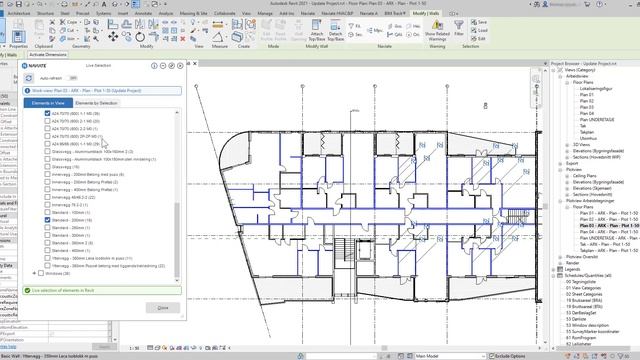Open the Filter selection tool
Screen dimensions: 640x360
[459, 29]
